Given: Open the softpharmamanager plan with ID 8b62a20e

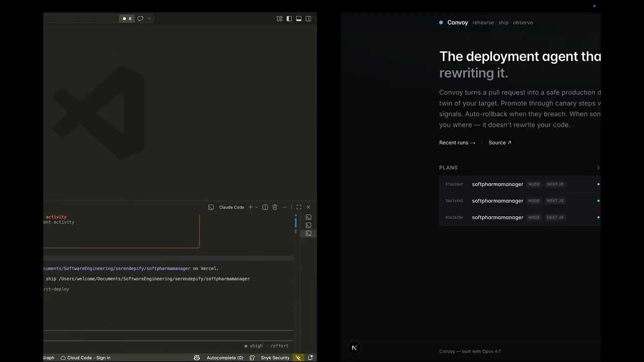Looking at the screenshot, I should (x=520, y=218).
